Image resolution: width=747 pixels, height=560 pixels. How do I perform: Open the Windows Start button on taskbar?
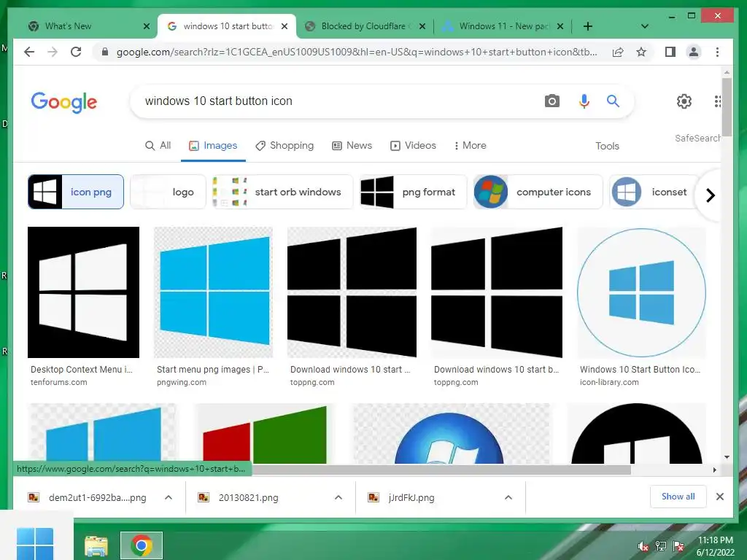point(35,544)
